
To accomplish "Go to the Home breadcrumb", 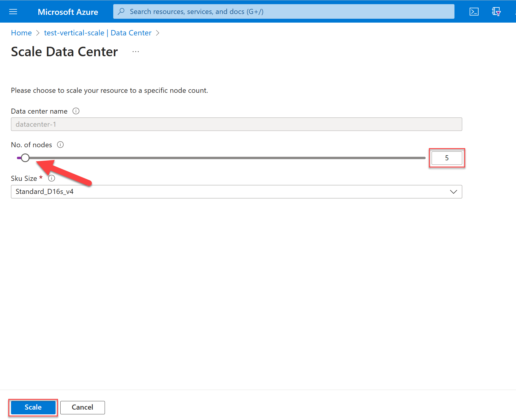I will (21, 33).
